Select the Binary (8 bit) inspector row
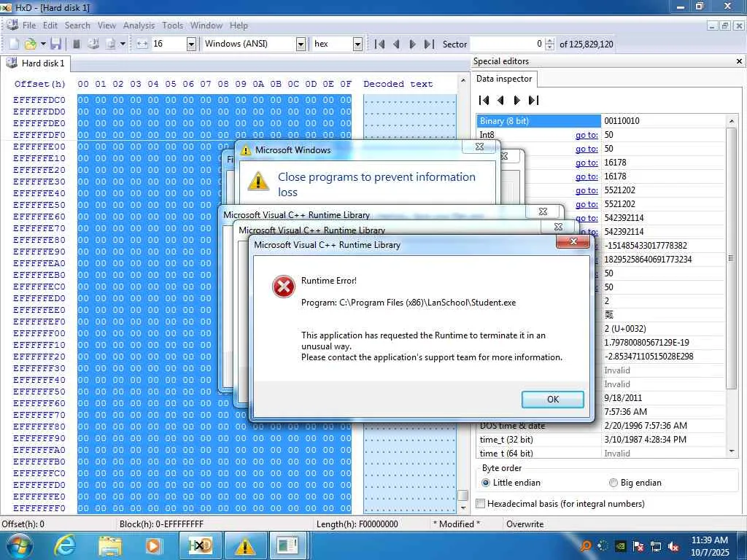Screen dimensions: 747x560 538,121
